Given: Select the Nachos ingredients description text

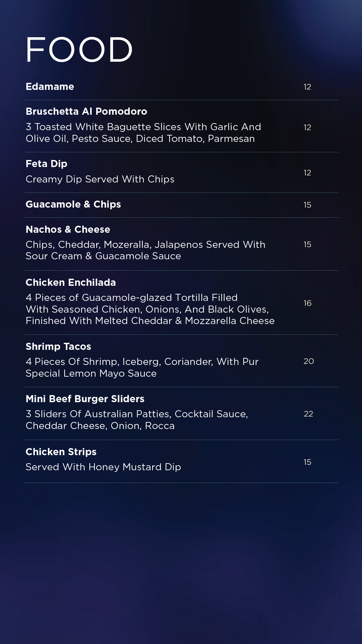Looking at the screenshot, I should tap(145, 250).
